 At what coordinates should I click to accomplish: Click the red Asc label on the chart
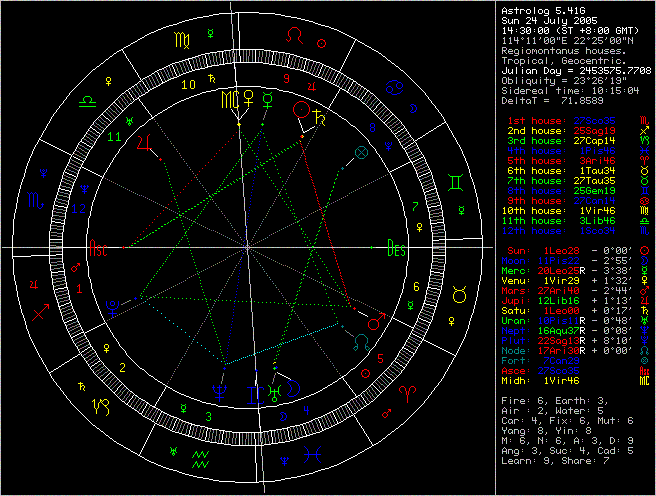(x=99, y=247)
